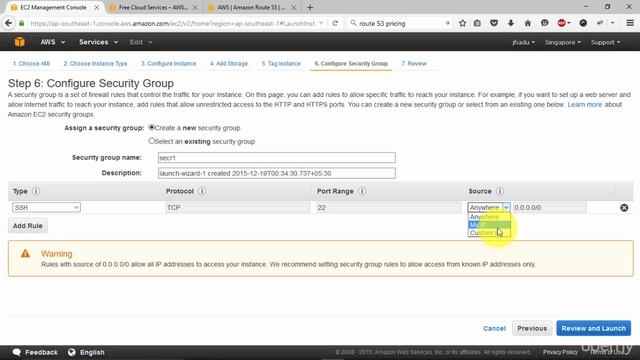This screenshot has width=640, height=360.
Task: Expand the Edit menu
Action: click(140, 42)
